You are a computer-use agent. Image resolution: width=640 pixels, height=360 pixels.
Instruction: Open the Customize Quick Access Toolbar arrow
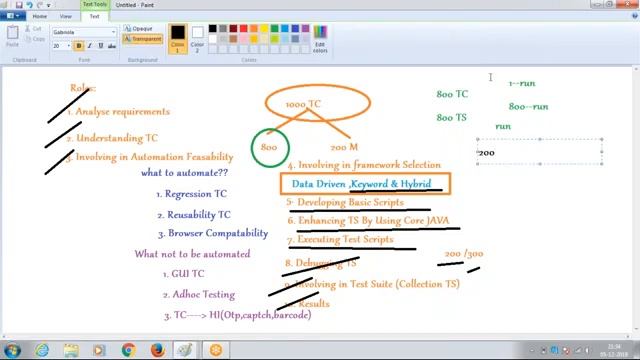(49, 6)
